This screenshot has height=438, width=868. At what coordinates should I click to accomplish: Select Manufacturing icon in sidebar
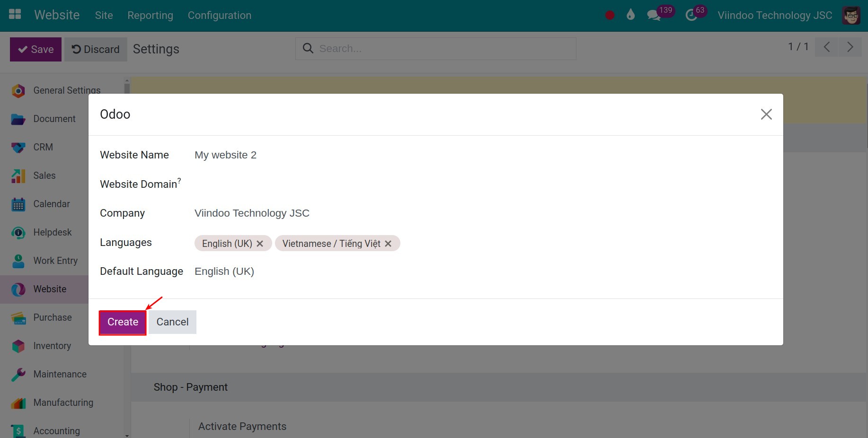tap(18, 403)
